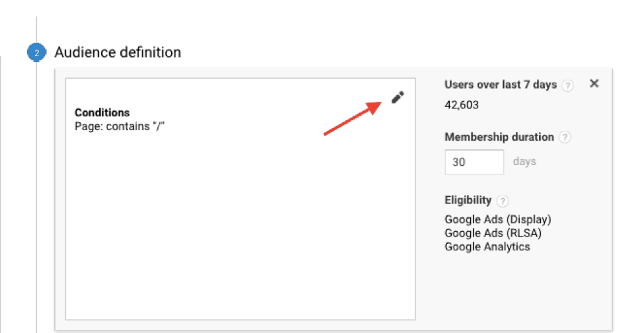Select Google Analytics eligibility entry
Image resolution: width=644 pixels, height=333 pixels.
487,246
